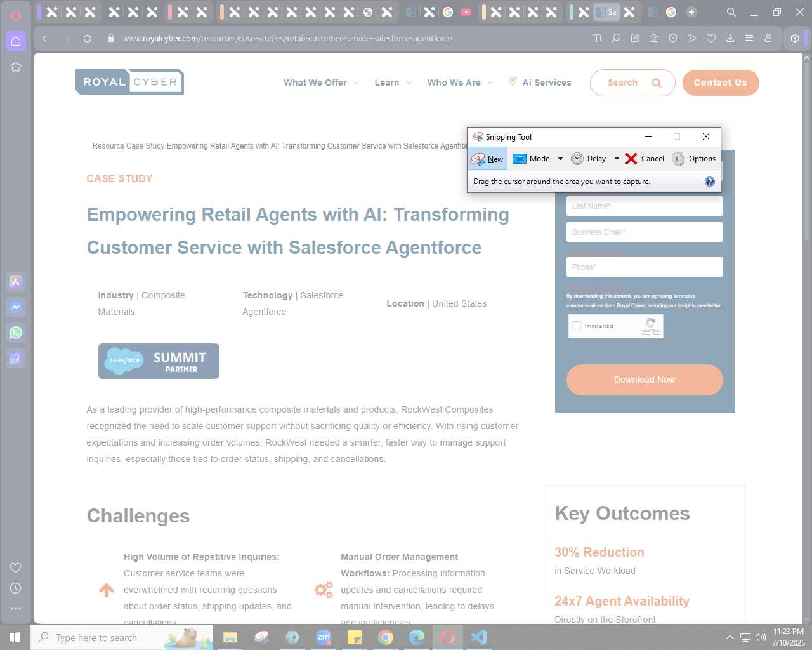
Task: Open the website Search button
Action: pos(632,83)
